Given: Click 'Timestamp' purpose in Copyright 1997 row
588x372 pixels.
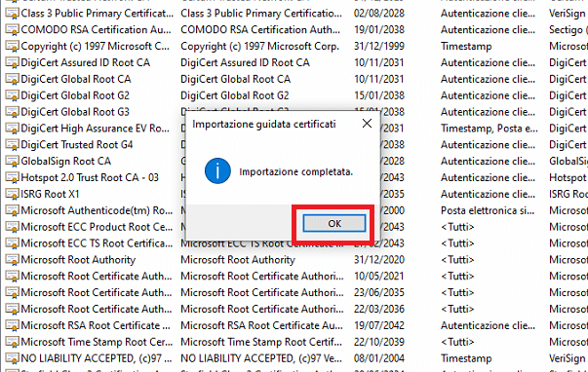Looking at the screenshot, I should (x=466, y=47).
